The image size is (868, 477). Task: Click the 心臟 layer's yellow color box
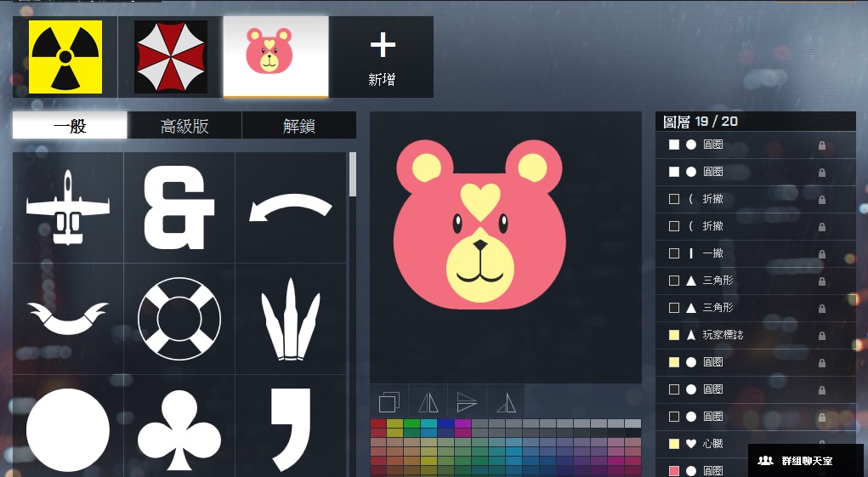pyautogui.click(x=674, y=444)
